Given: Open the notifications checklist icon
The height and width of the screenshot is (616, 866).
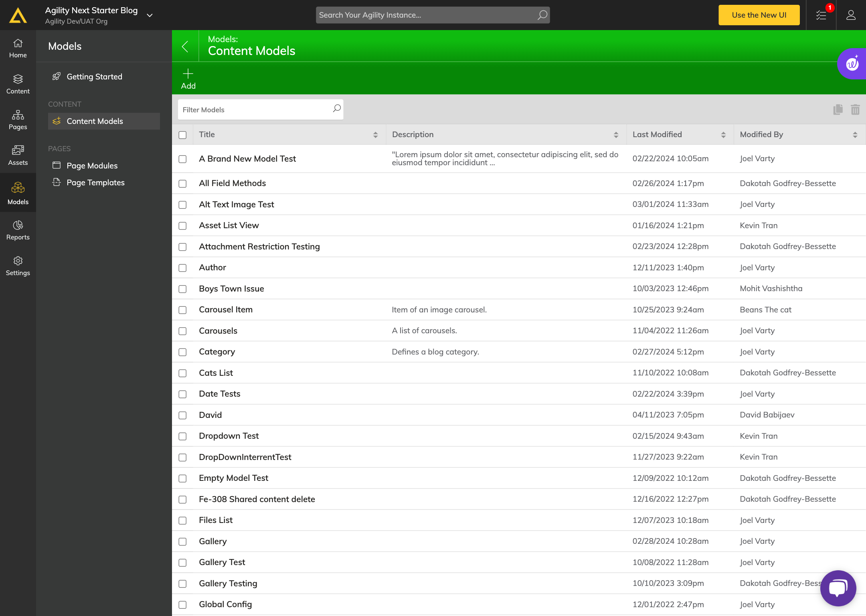Looking at the screenshot, I should coord(821,15).
